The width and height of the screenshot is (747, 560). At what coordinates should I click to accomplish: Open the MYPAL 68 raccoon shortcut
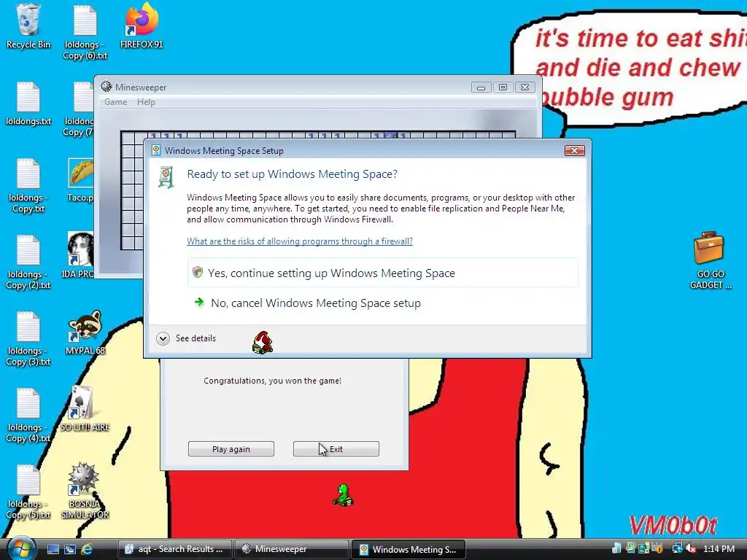[x=85, y=332]
